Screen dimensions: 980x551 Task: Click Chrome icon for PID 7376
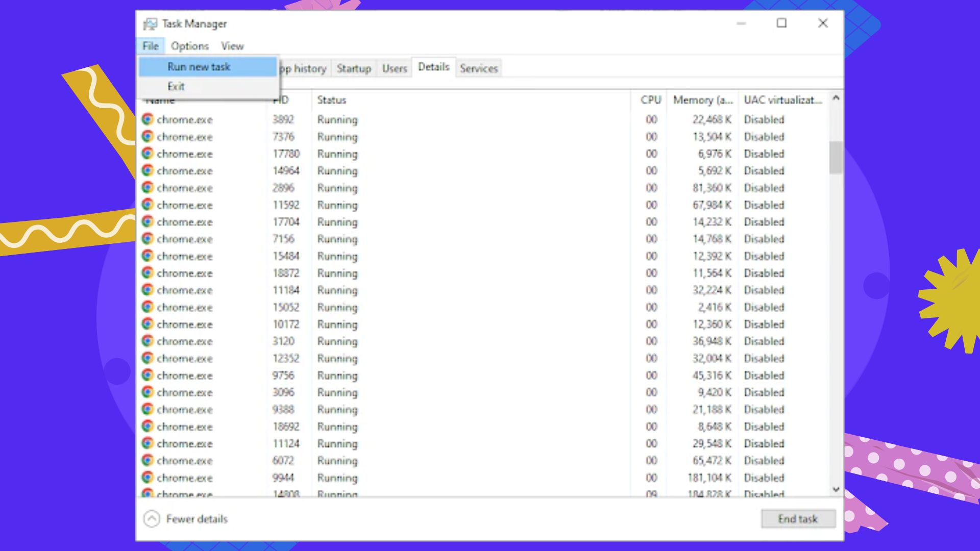pos(148,136)
